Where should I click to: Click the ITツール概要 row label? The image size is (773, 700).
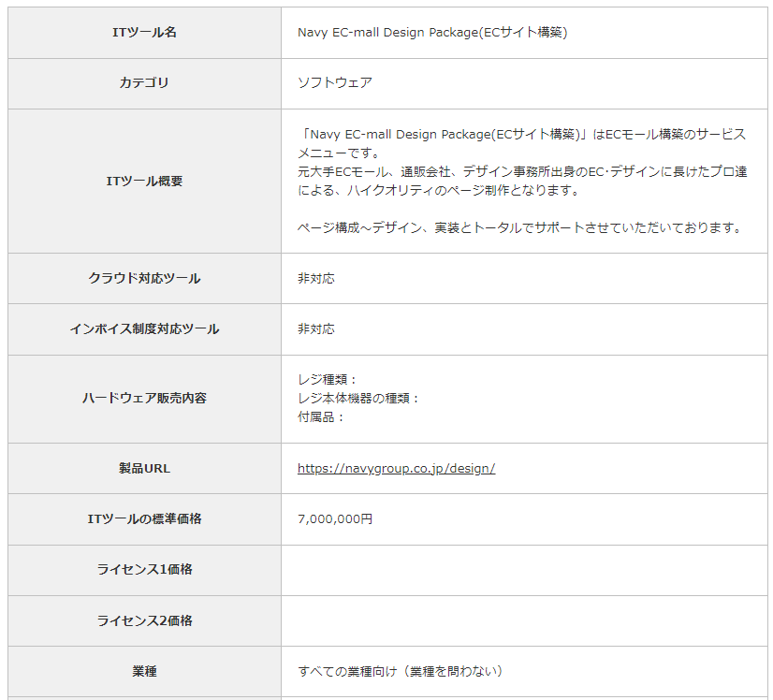pos(144,181)
